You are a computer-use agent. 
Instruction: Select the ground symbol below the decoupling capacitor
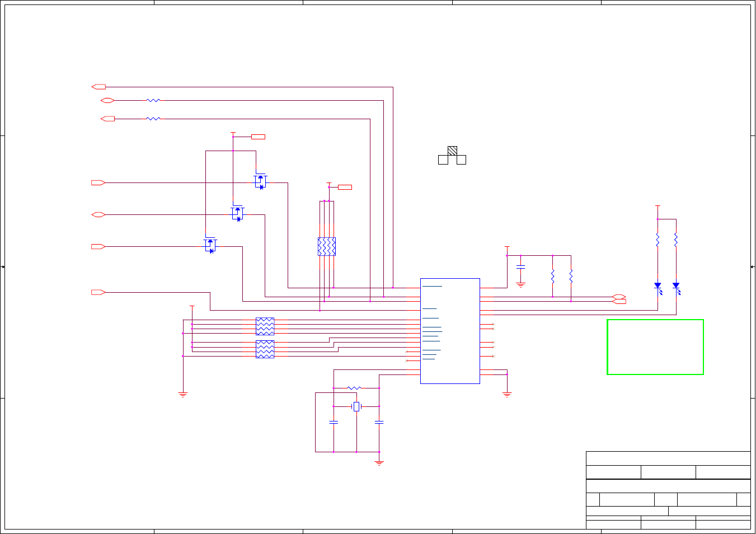(521, 285)
